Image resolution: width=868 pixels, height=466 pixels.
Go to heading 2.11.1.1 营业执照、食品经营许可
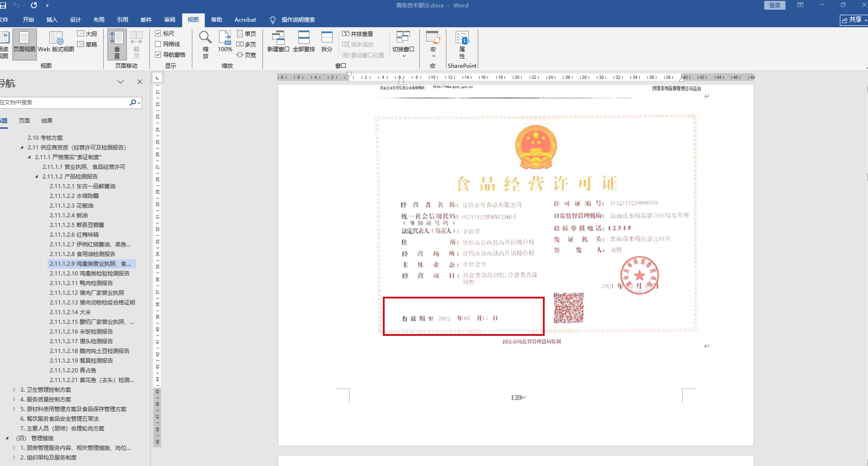point(84,167)
